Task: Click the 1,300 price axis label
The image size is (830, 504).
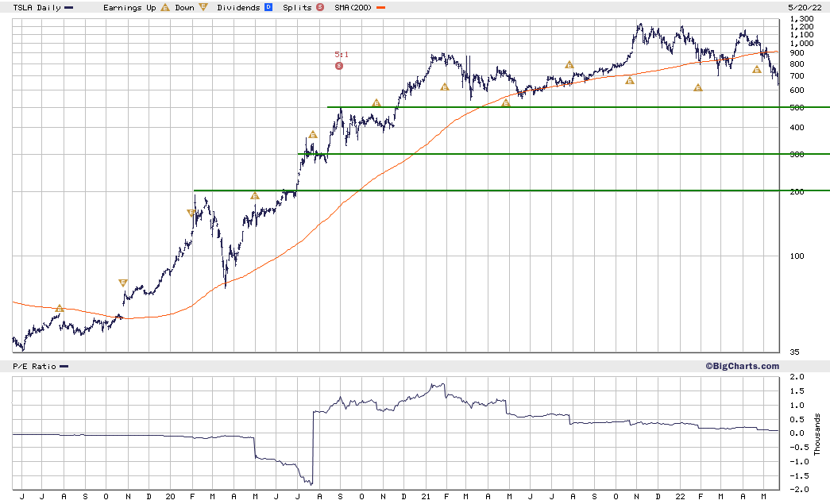Action: point(801,19)
